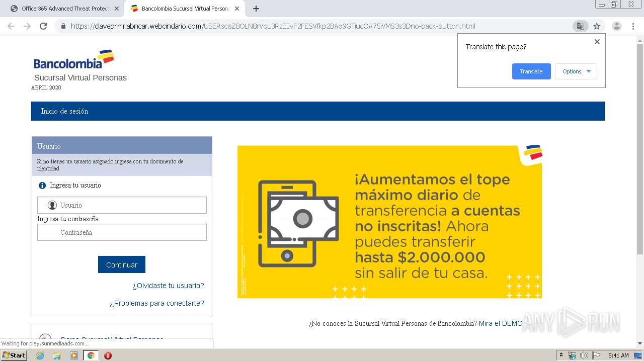Close the Bancolombia Sucursal Virtual tab
Viewport: 644px width, 362px height.
coord(236,9)
